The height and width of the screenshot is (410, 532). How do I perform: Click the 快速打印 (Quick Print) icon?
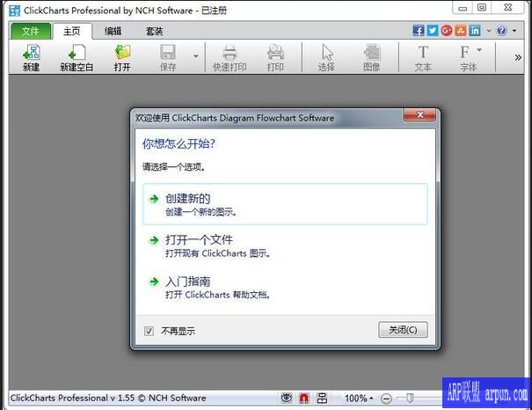pos(230,58)
